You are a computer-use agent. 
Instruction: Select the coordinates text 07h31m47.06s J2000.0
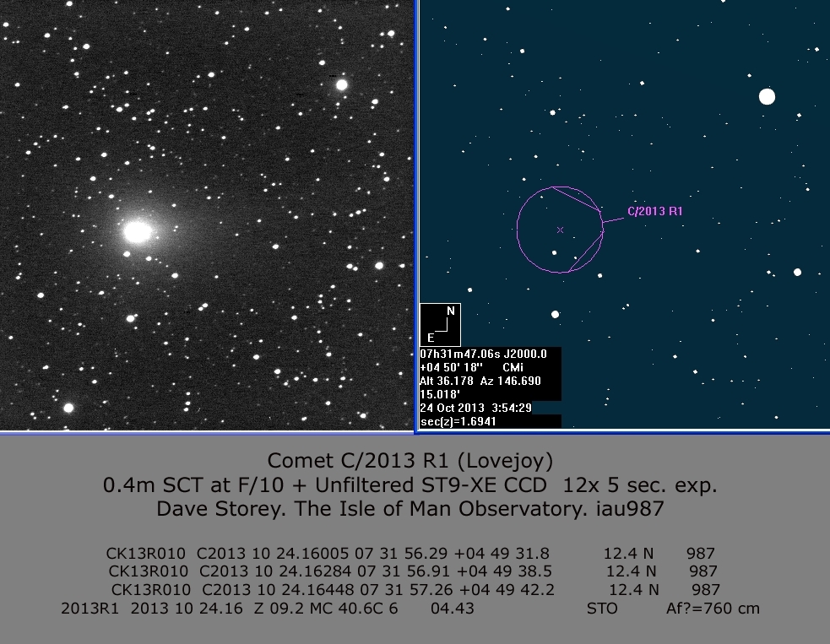coord(483,354)
